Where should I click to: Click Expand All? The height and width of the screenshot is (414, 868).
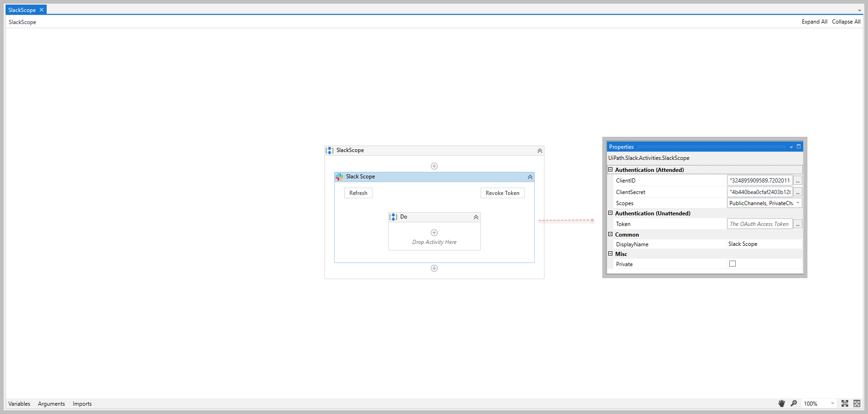pyautogui.click(x=814, y=22)
